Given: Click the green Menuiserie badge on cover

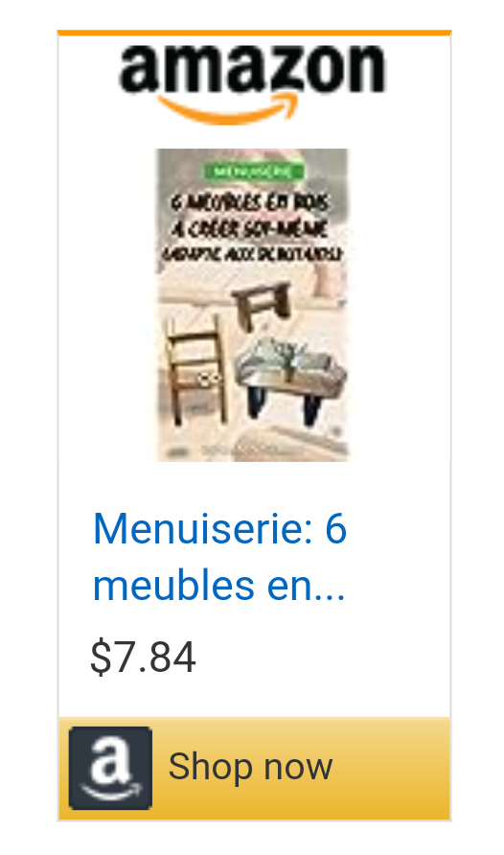Looking at the screenshot, I should pyautogui.click(x=254, y=172).
